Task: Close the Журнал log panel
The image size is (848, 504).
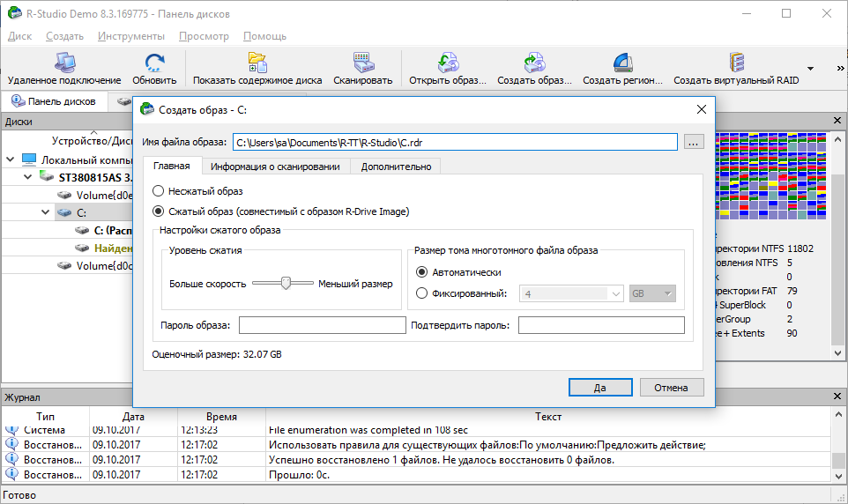Action: [837, 397]
